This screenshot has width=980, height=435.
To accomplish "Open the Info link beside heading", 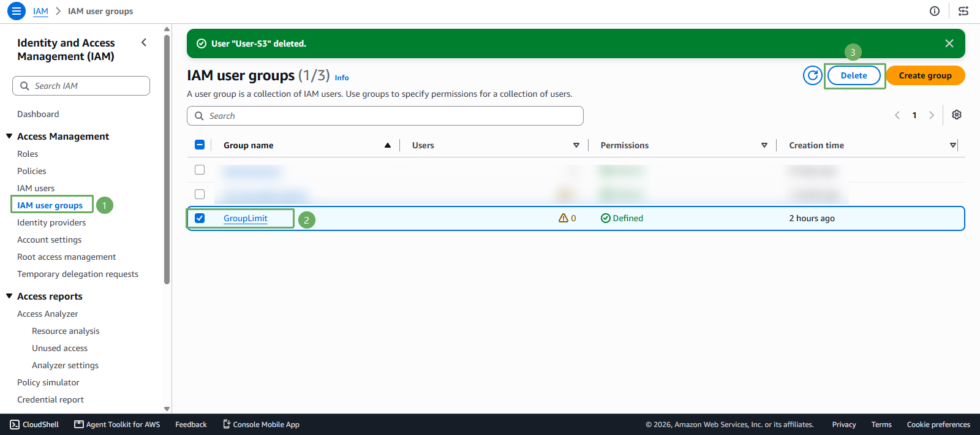I will click(x=342, y=78).
